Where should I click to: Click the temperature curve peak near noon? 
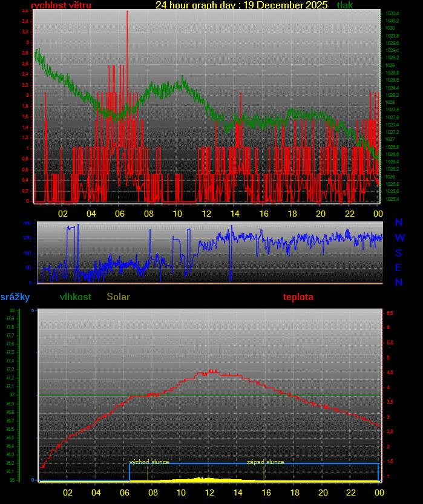point(211,371)
